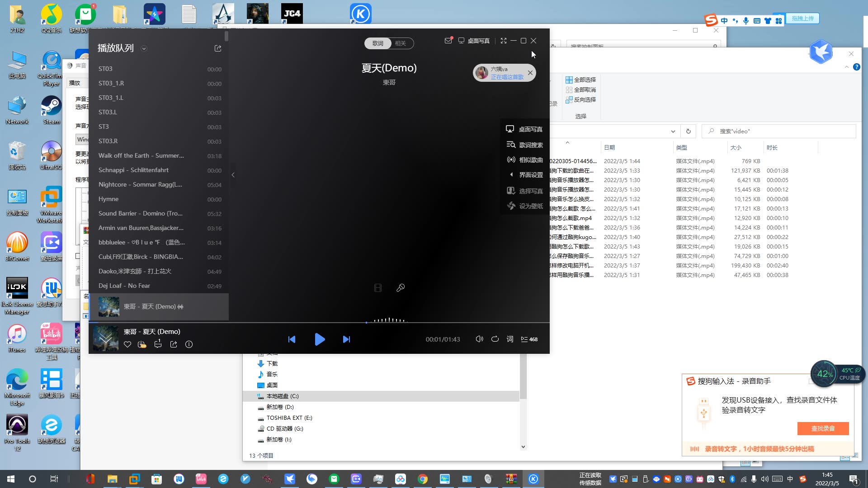Refresh the Explorer folder view
The width and height of the screenshot is (868, 488).
tap(688, 131)
